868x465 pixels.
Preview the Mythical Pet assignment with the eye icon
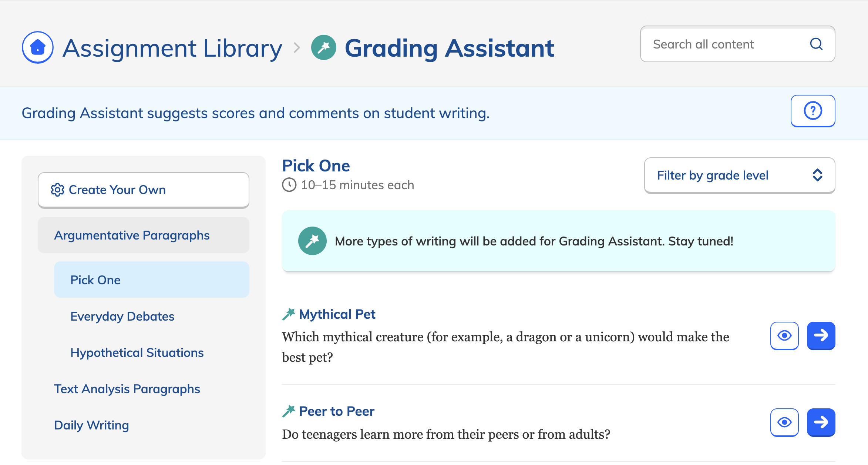784,336
